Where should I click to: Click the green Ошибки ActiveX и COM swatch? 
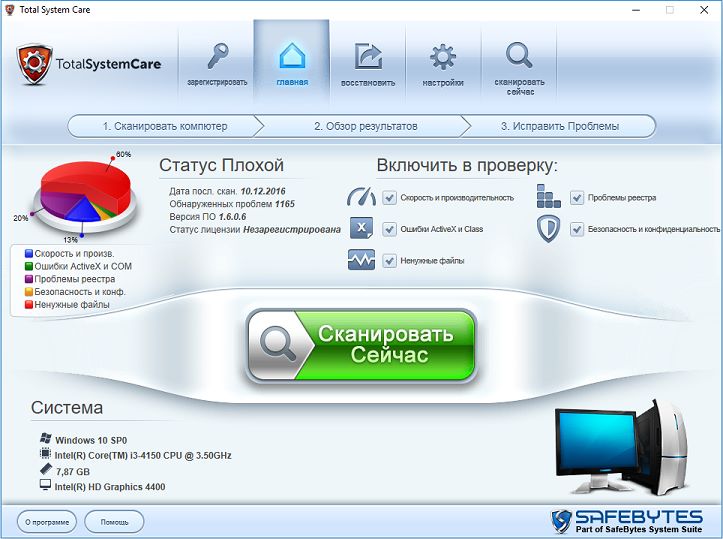29,267
